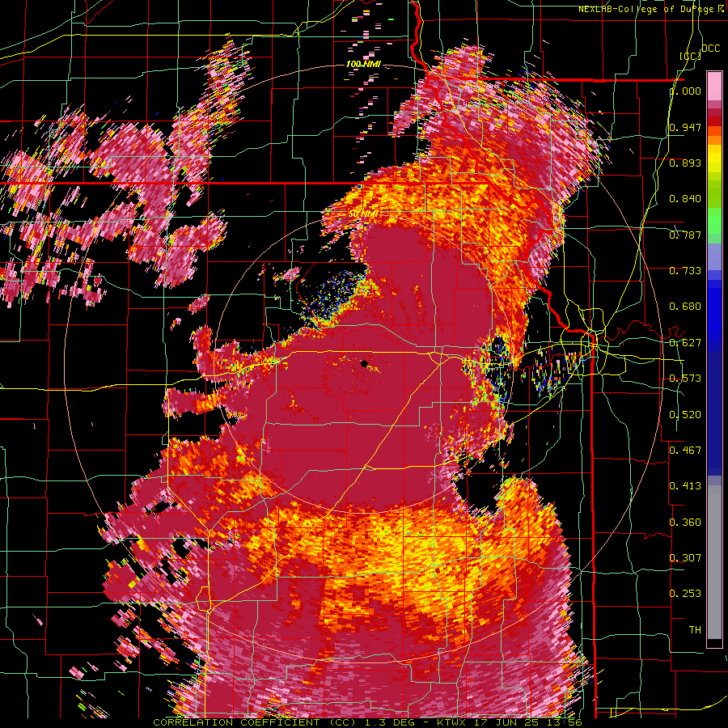
Task: Click the Correlation Coefficient caption at bottom
Action: [367, 722]
